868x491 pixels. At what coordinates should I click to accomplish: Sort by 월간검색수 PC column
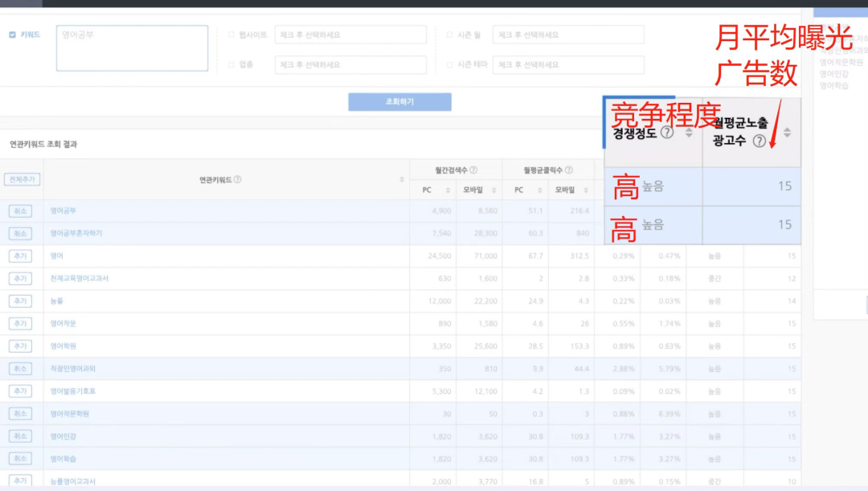[448, 190]
